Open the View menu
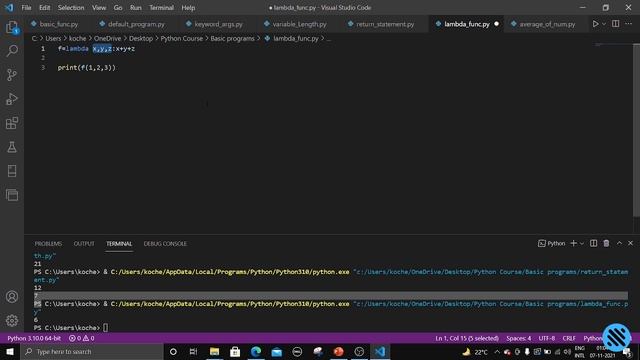Image resolution: width=640 pixels, height=360 pixels. point(99,8)
